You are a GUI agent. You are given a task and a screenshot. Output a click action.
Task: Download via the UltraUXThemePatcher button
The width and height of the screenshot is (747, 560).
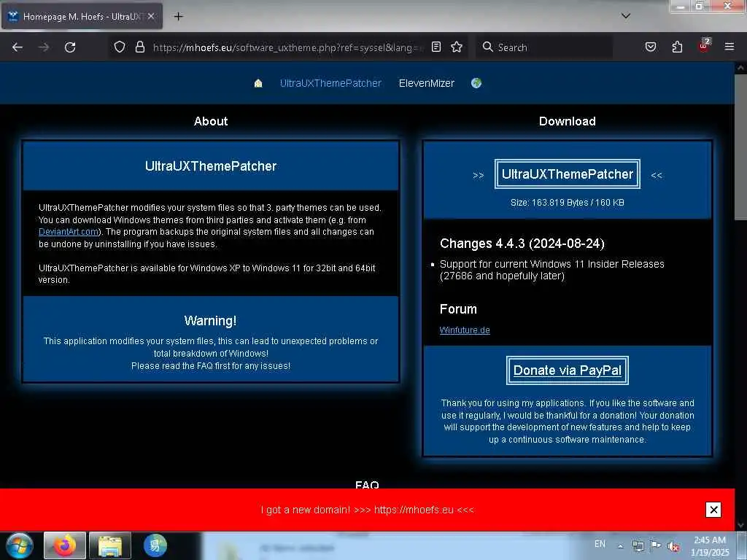[567, 174]
